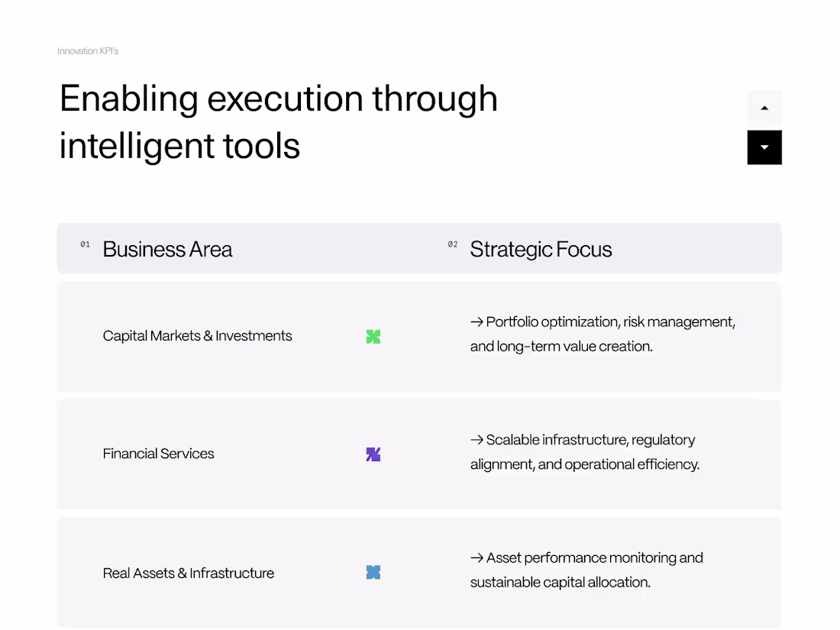Click the Enabling execution heading
The image size is (840, 630).
pyautogui.click(x=278, y=122)
